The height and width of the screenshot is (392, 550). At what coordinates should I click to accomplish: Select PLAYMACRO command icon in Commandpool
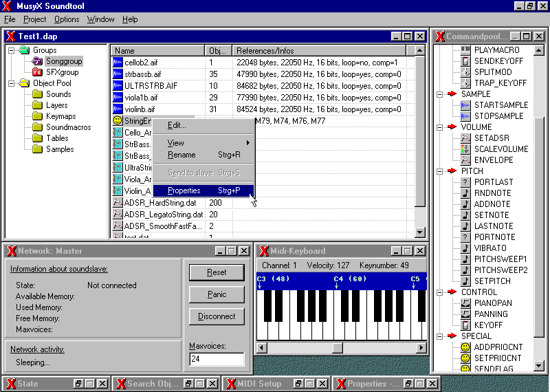465,50
